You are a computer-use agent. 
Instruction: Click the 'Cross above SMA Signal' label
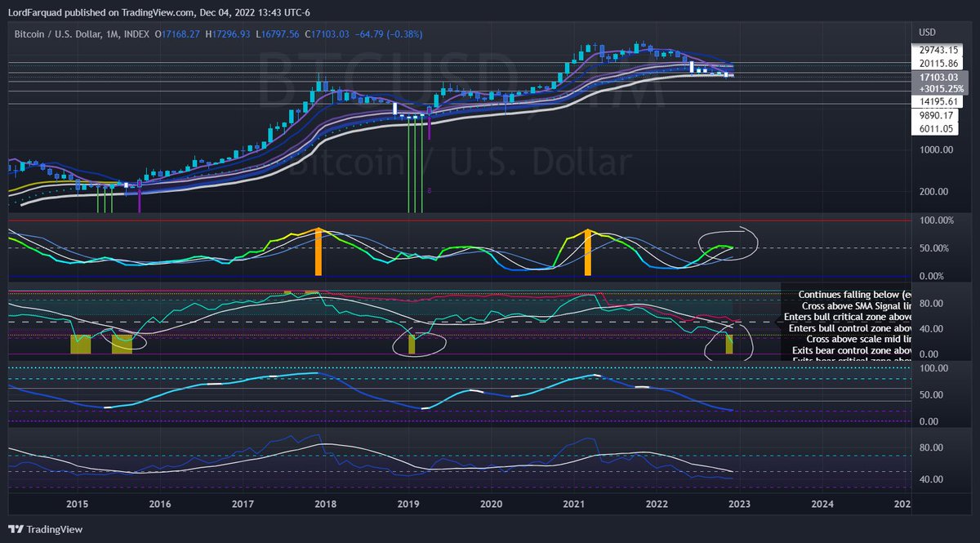(x=857, y=305)
